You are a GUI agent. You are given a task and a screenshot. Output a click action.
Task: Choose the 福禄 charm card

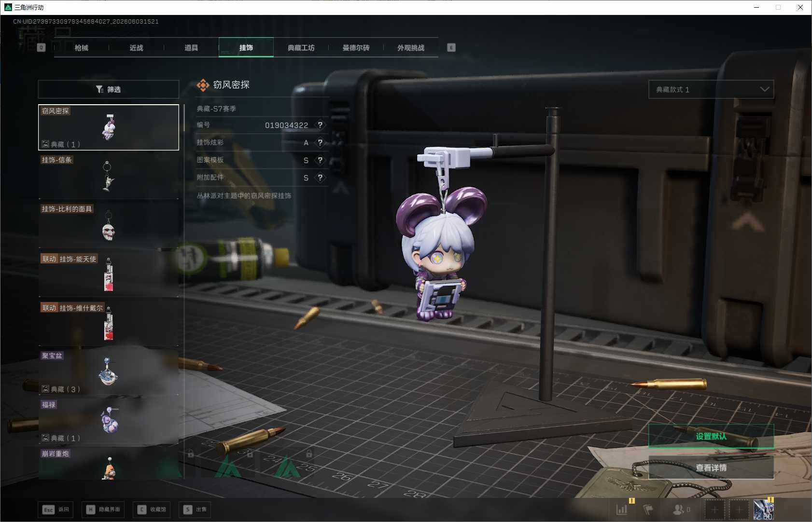[109, 421]
